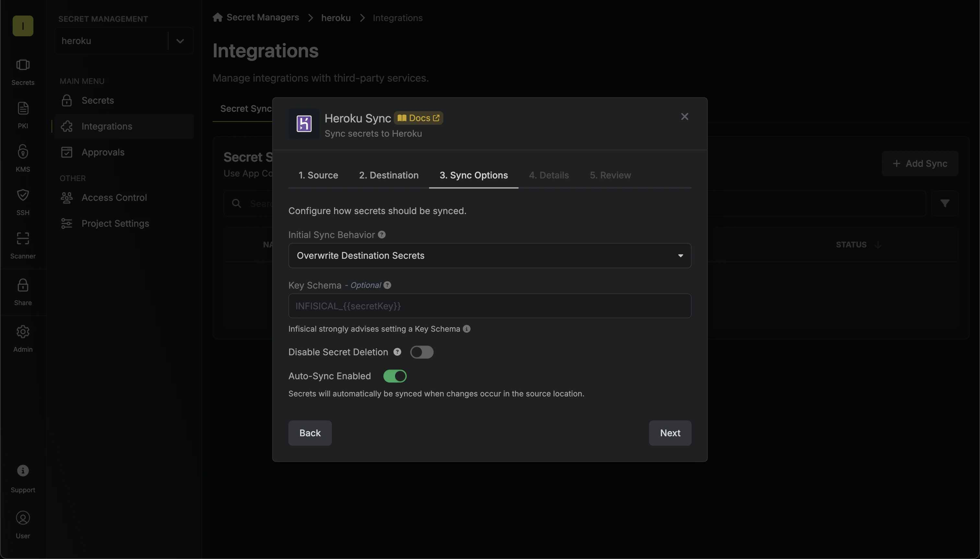Select the 3. Sync Options tab
The height and width of the screenshot is (559, 980).
[473, 176]
